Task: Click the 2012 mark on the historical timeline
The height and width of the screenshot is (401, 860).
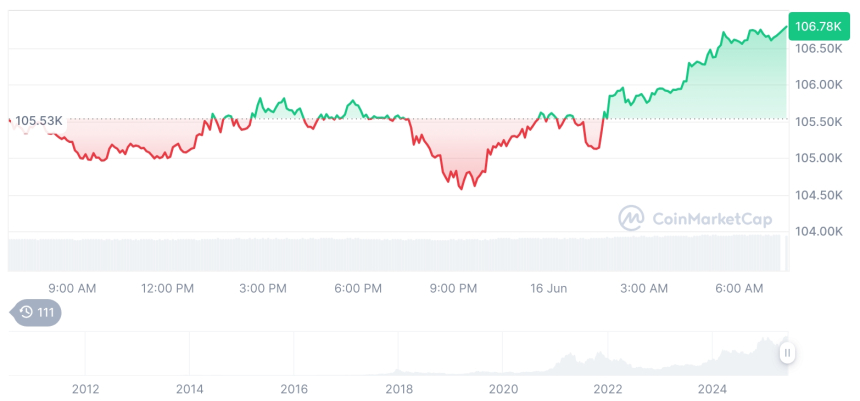Action: pyautogui.click(x=85, y=388)
